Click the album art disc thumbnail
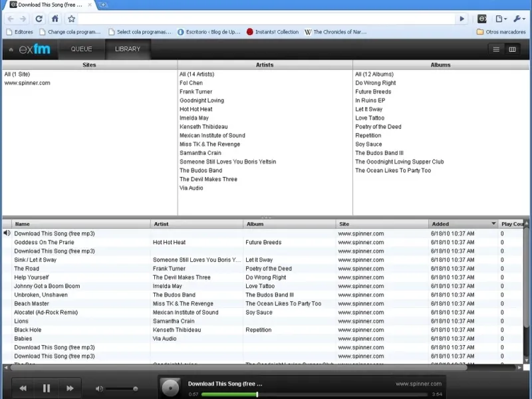The image size is (532, 399). [x=170, y=388]
